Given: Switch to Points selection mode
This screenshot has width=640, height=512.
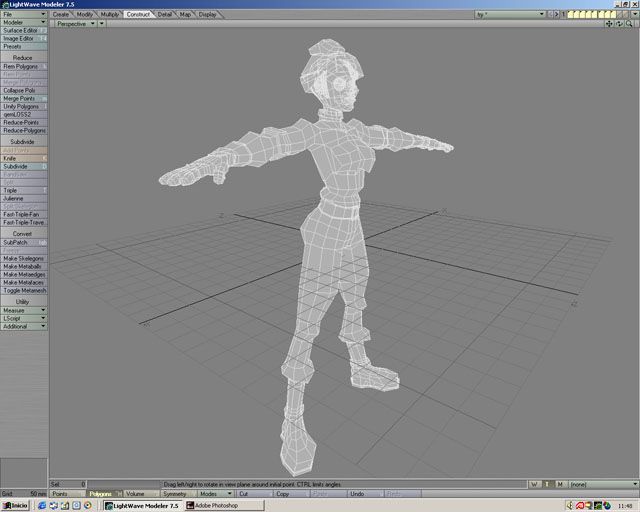Looking at the screenshot, I should pos(68,494).
